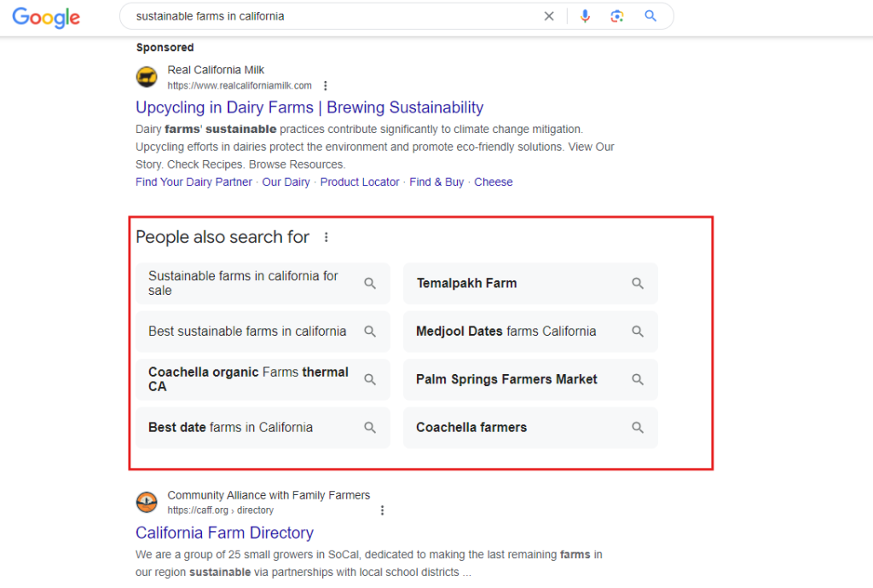This screenshot has height=588, width=873.
Task: Open People also search for options menu
Action: (x=327, y=238)
